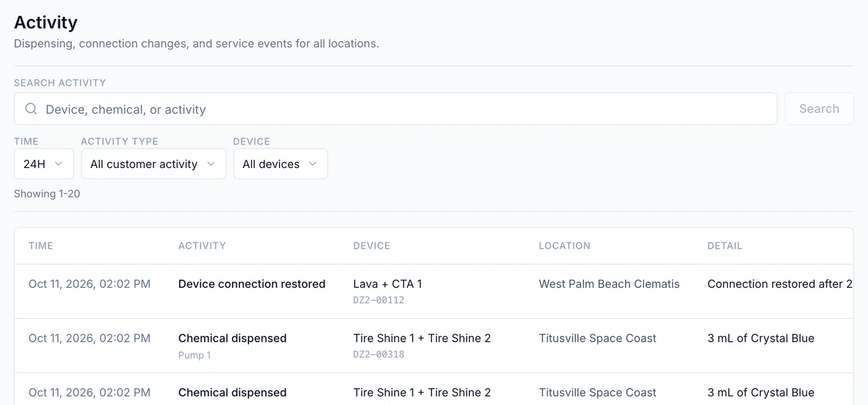The height and width of the screenshot is (405, 868).
Task: Click the Activity page heading
Action: [46, 22]
